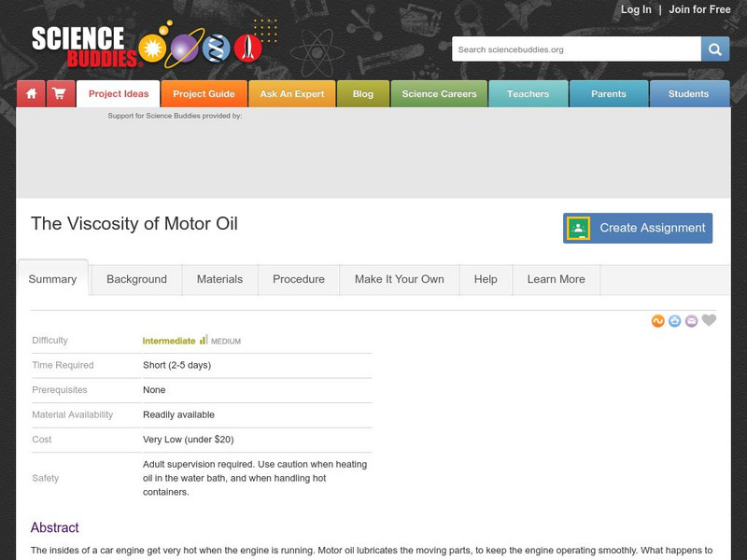Click the Google Classroom icon on Create Assignment
The width and height of the screenshot is (747, 560).
[579, 227]
